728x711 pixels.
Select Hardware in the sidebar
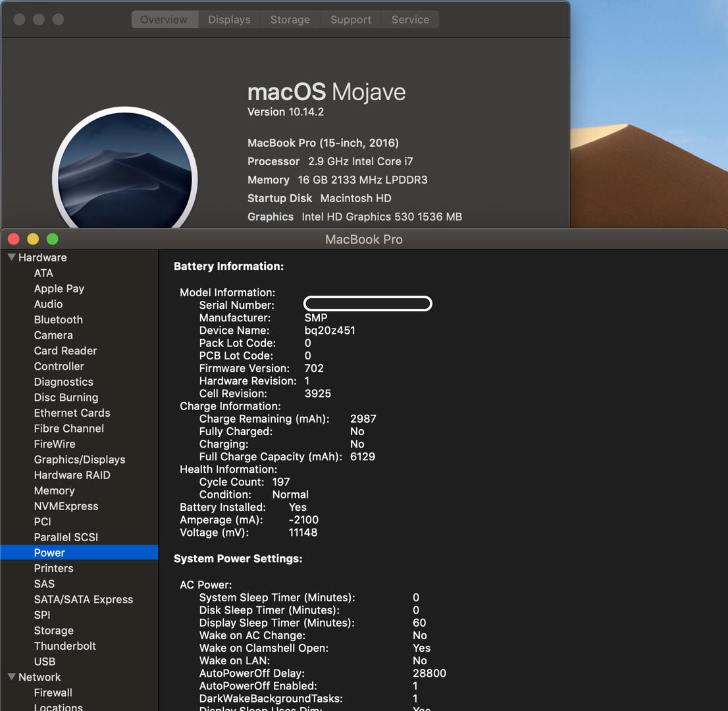tap(43, 257)
